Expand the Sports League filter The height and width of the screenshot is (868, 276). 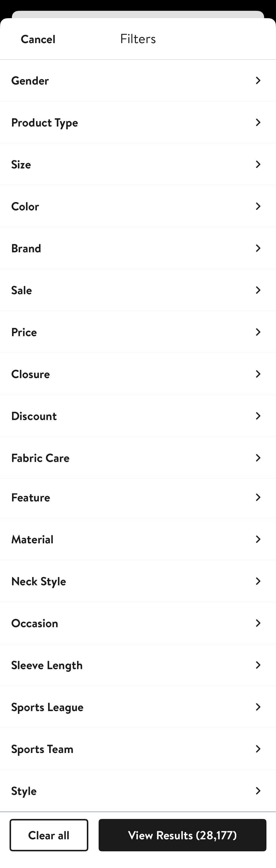pos(258,707)
